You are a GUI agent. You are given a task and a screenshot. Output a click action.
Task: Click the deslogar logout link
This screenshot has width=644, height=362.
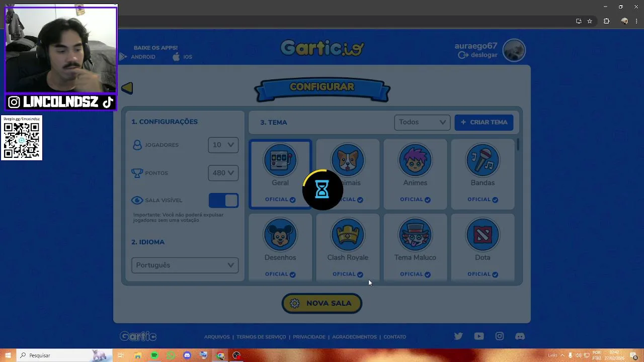point(478,55)
